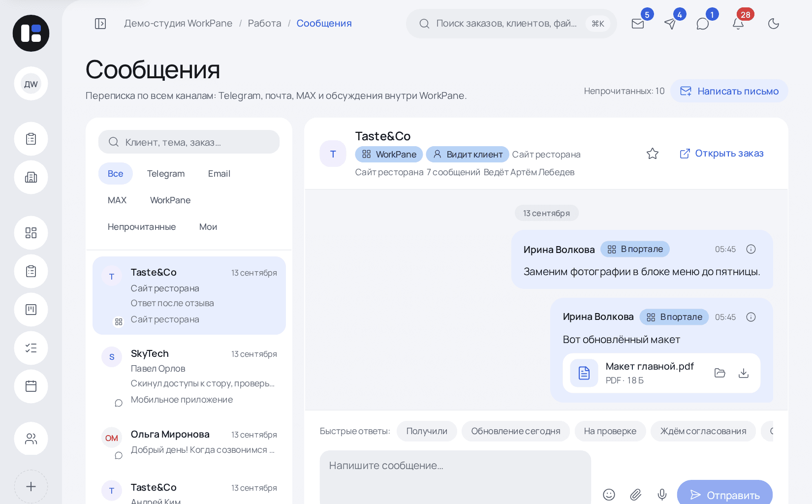
Task: Click Открыть заказ link
Action: pos(721,154)
